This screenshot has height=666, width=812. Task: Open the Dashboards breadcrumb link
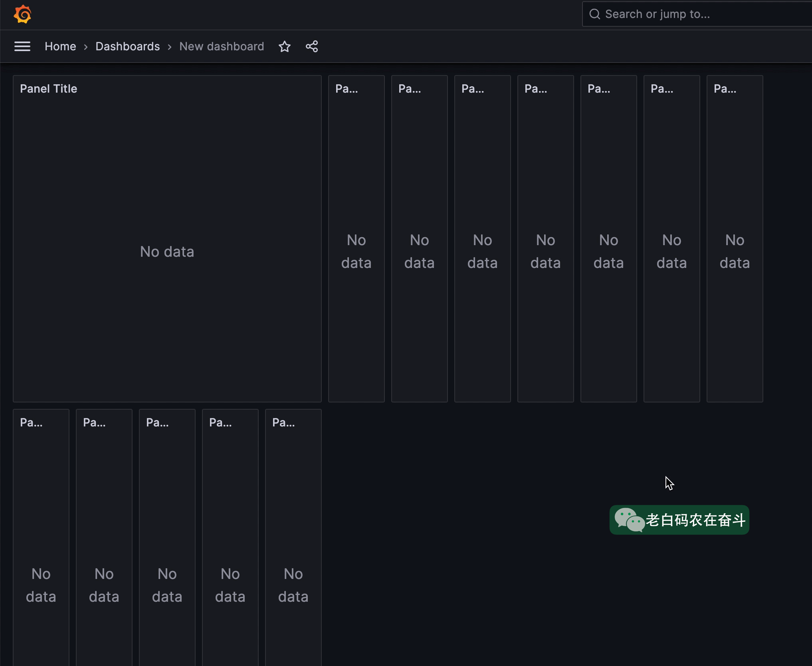pyautogui.click(x=128, y=46)
